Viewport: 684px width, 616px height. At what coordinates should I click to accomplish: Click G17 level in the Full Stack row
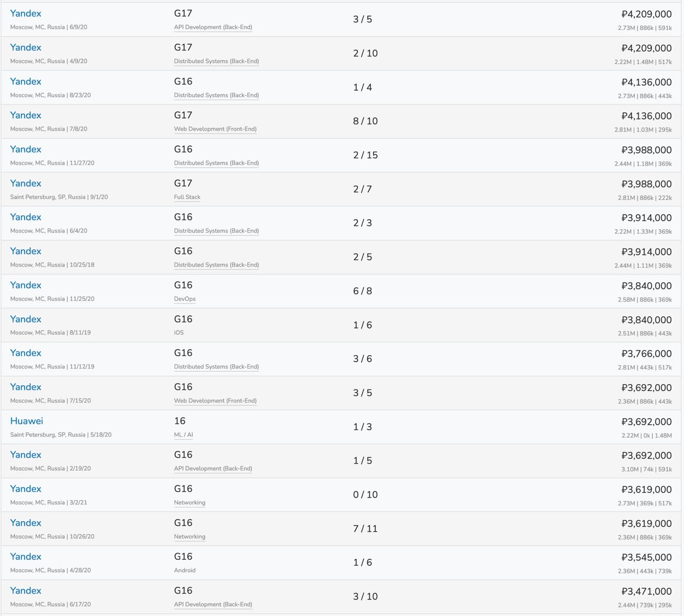click(183, 183)
